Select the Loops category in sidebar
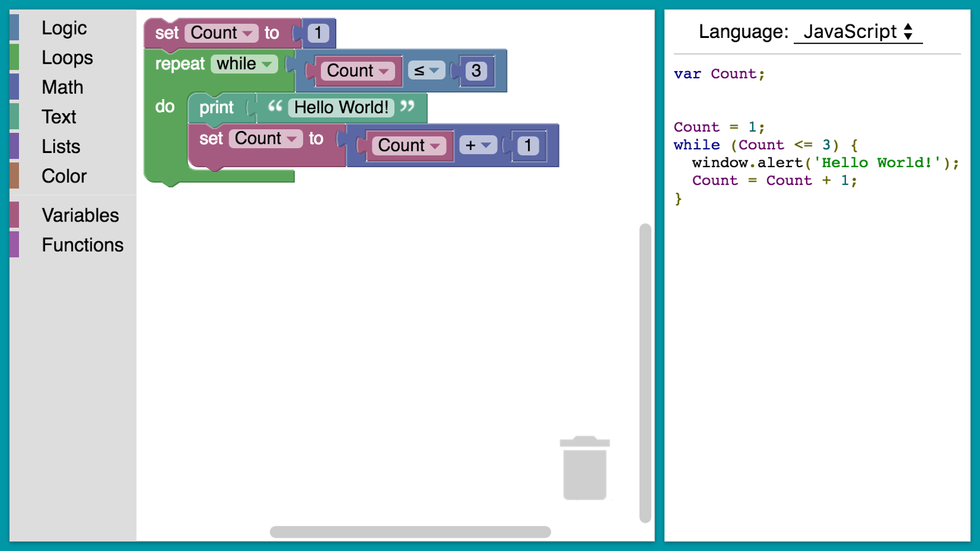 click(x=67, y=58)
